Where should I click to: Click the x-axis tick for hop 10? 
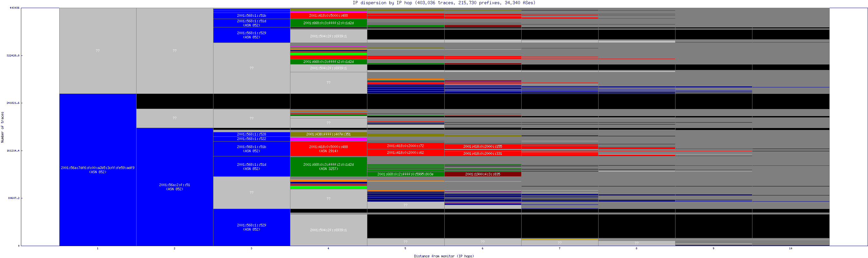(791, 248)
